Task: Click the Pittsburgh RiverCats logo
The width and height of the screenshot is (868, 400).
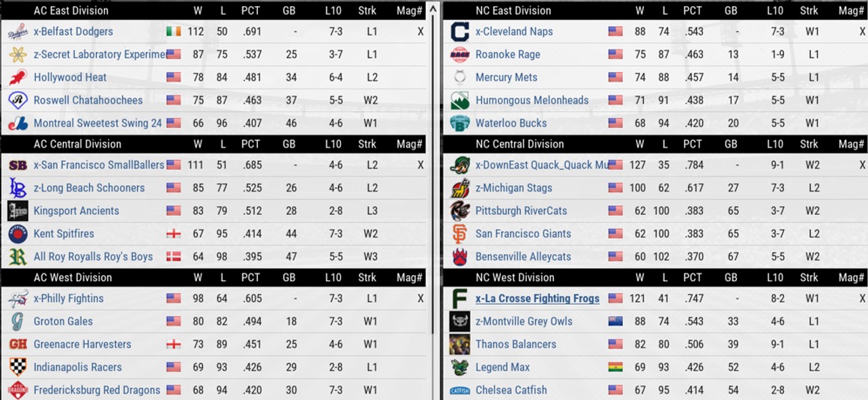Action: click(459, 210)
